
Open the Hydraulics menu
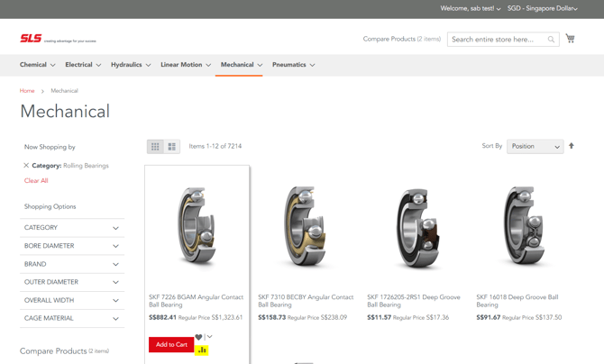(131, 65)
